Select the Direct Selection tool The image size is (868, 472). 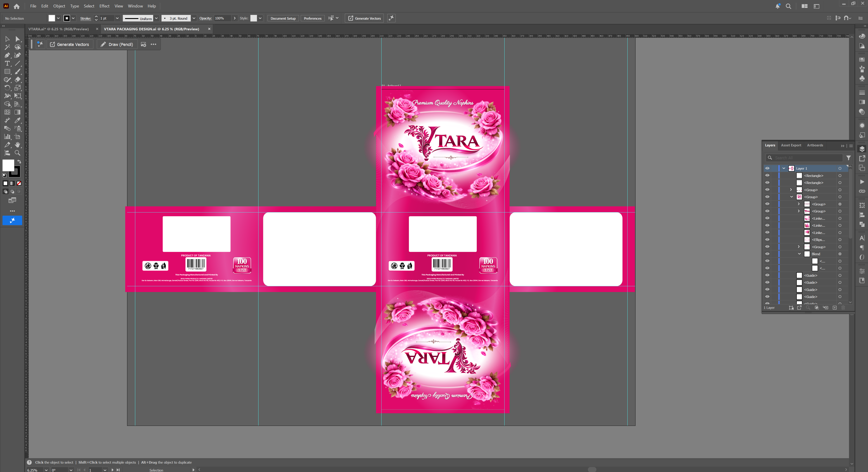point(18,39)
